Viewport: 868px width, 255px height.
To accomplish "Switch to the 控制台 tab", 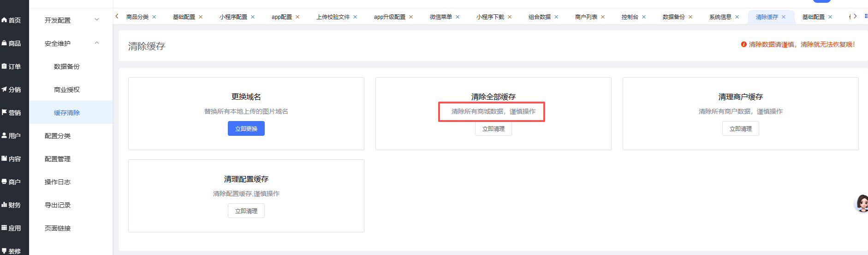I will tap(630, 17).
